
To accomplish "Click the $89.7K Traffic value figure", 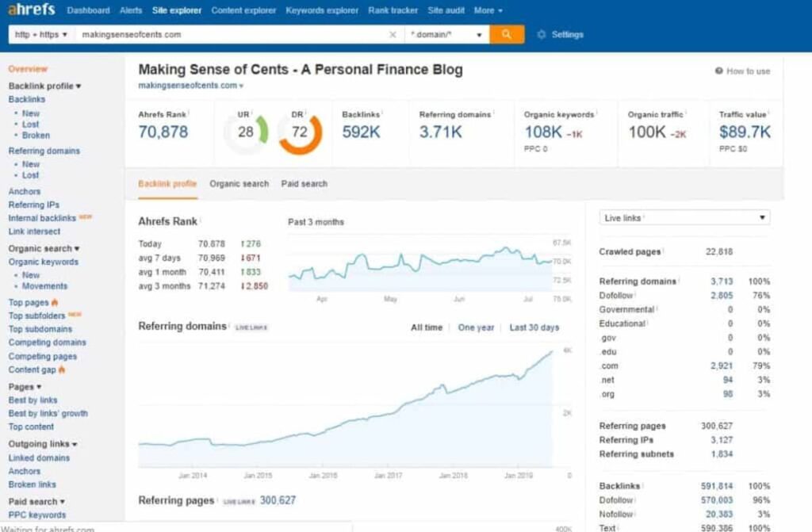I will pos(745,132).
